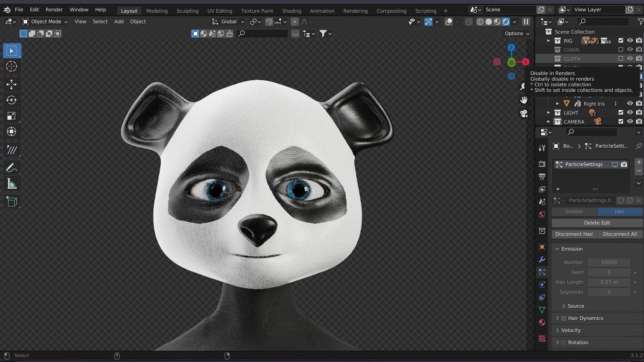The image size is (644, 362).
Task: Uncheck the Hair Dynamics checkbox
Action: tap(564, 318)
